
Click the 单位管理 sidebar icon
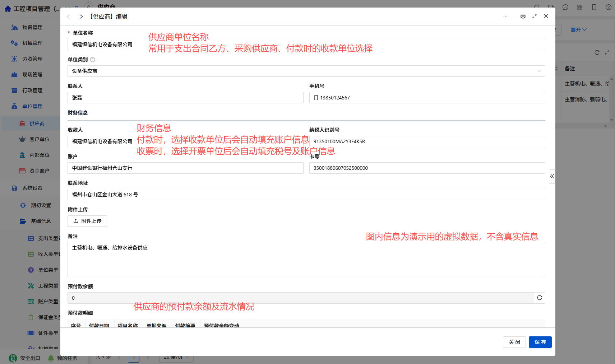click(14, 106)
